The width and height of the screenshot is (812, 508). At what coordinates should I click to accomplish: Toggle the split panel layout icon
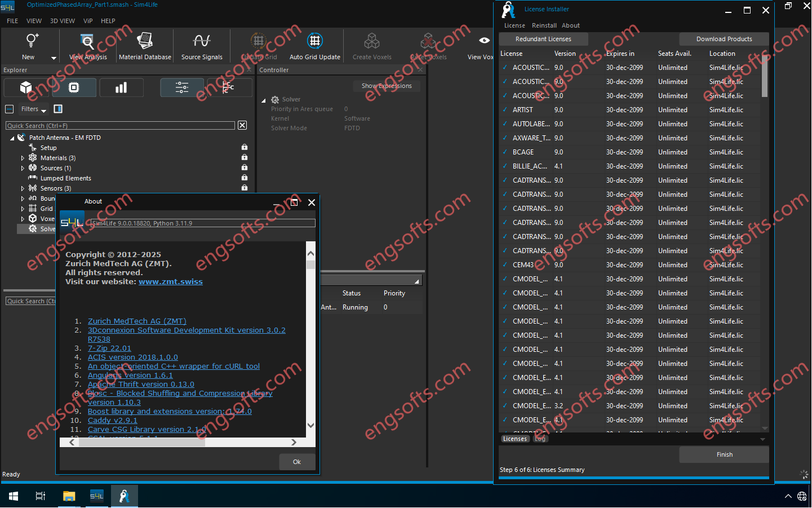point(58,109)
